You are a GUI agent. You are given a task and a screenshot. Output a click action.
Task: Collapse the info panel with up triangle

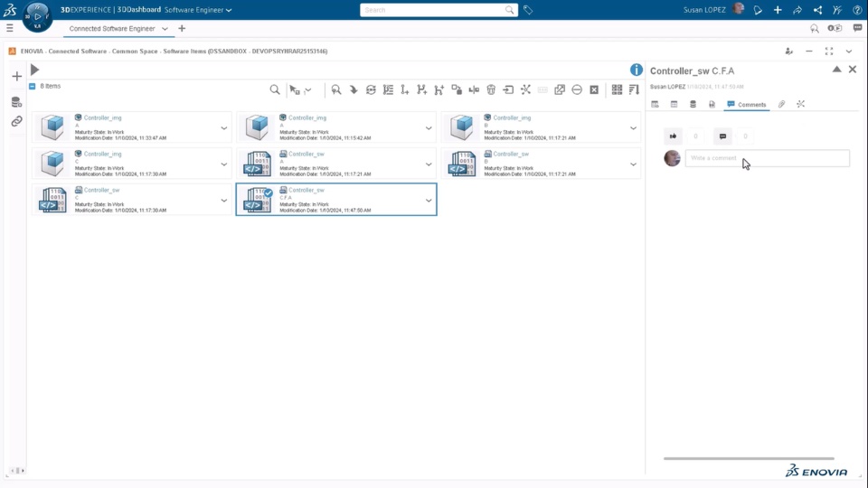836,70
